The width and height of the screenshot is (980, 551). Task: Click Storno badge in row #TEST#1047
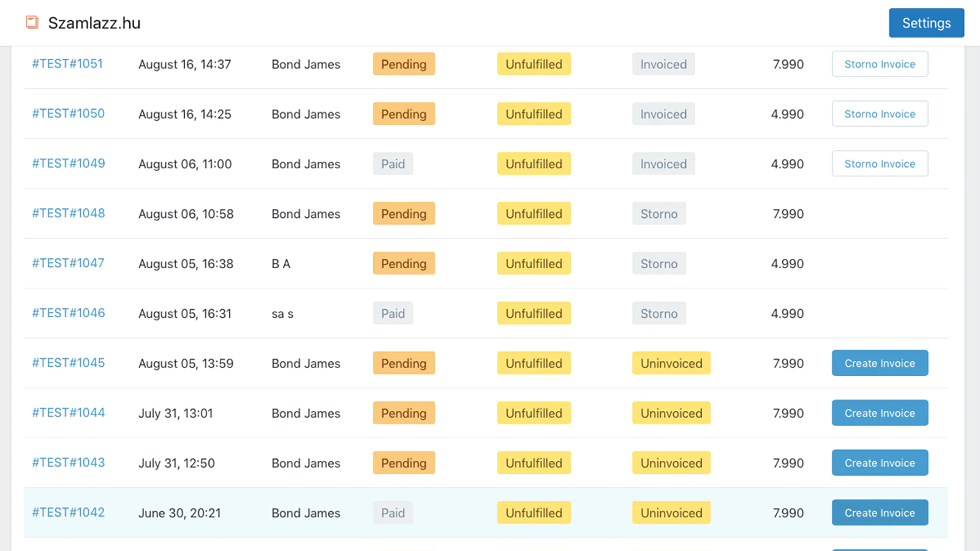coord(659,263)
